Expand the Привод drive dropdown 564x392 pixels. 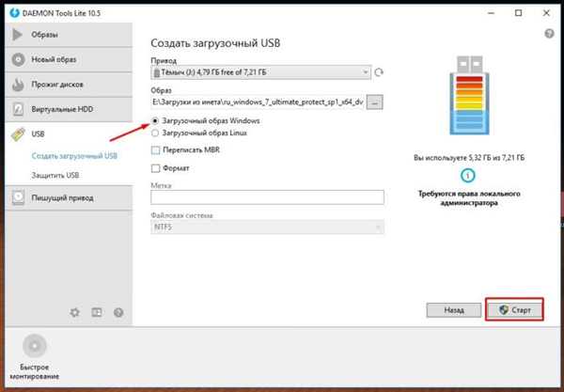(260, 72)
